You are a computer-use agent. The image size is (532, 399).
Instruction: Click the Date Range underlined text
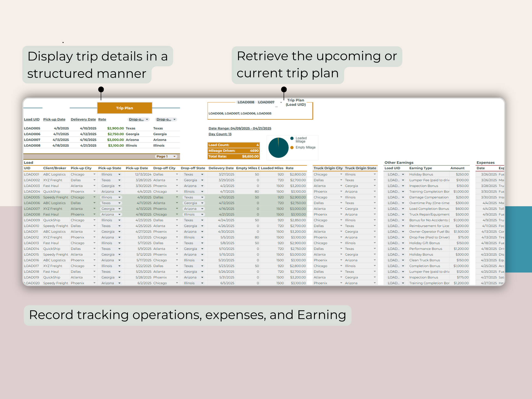[240, 128]
